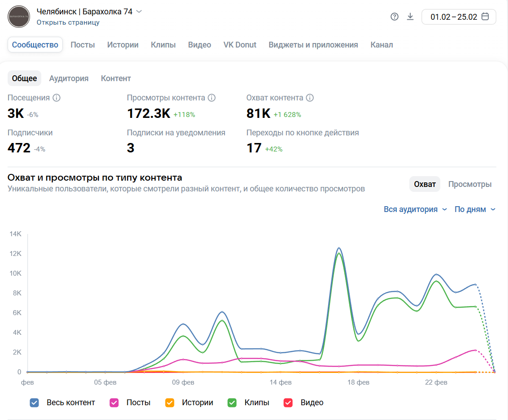Click the help question mark icon
The width and height of the screenshot is (508, 420).
pyautogui.click(x=395, y=17)
